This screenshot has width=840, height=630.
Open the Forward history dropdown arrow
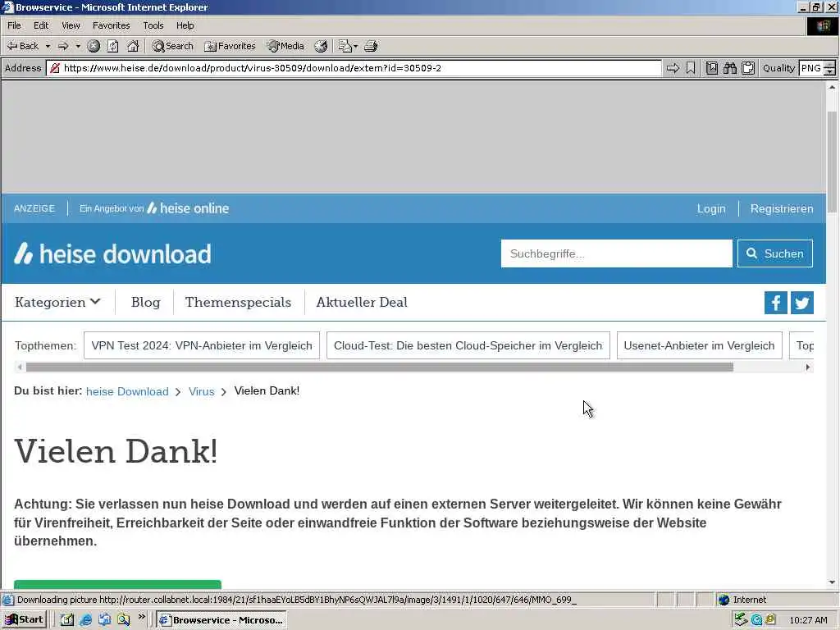click(78, 46)
